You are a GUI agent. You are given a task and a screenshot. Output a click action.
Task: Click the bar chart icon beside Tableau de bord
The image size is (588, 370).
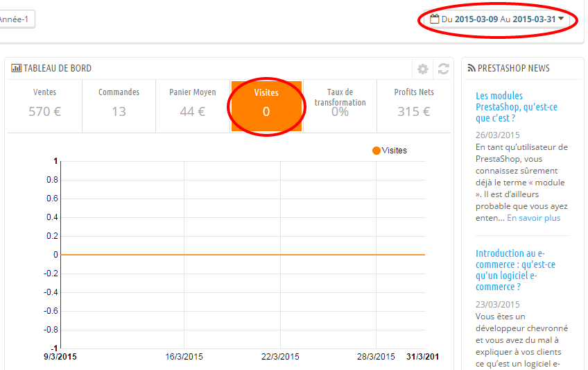pos(16,68)
